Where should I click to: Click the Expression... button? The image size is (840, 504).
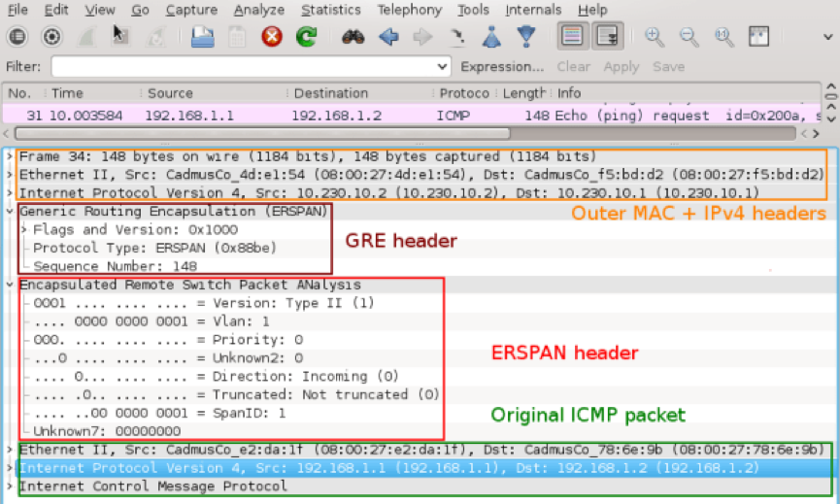coord(502,67)
